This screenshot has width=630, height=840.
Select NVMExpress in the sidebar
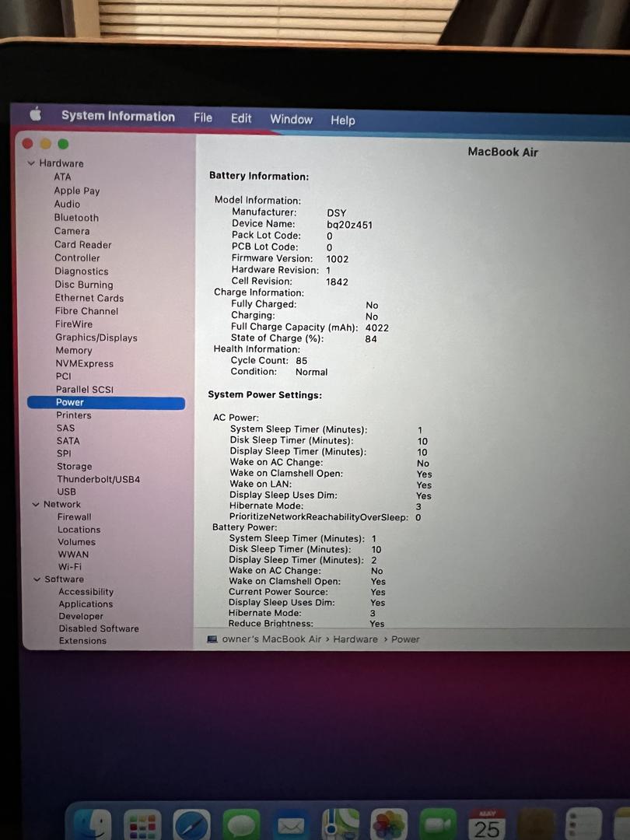(85, 363)
